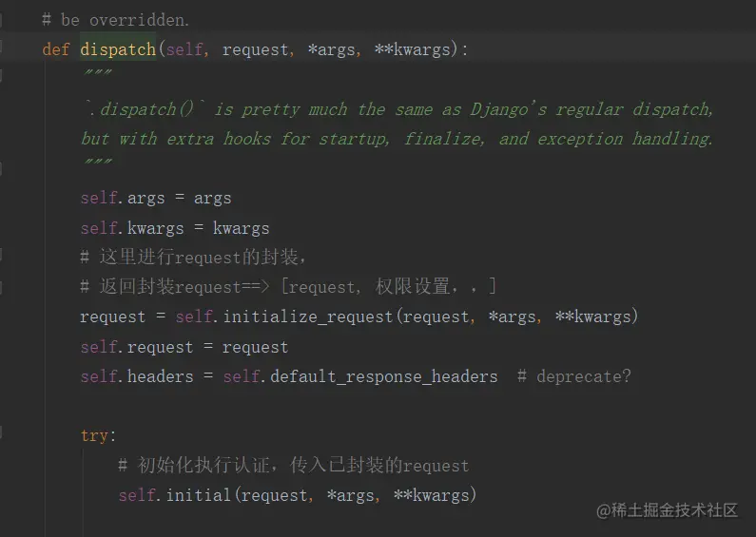Image resolution: width=756 pixels, height=537 pixels.
Task: Collapse the dispatch method fold marker in gutter
Action: [x=1, y=47]
